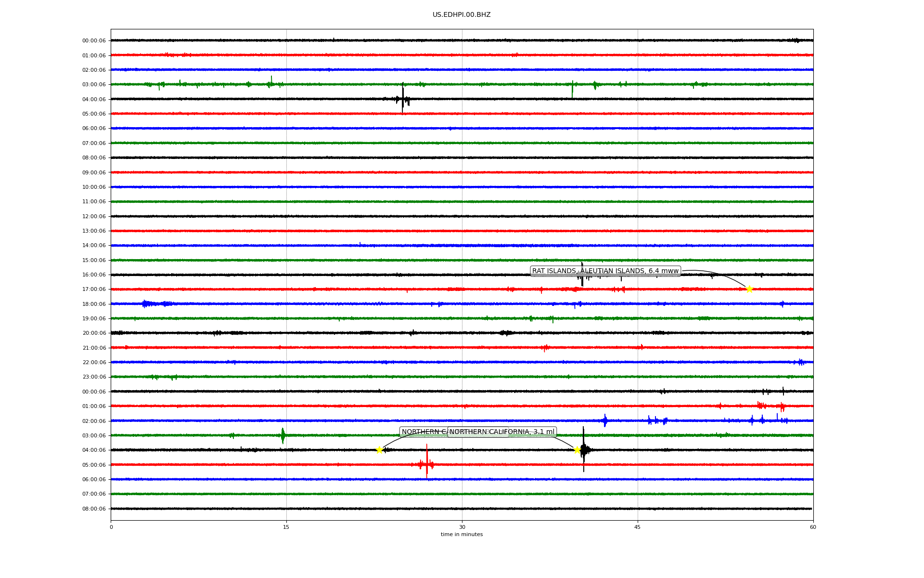Click the 20:00:06 time row label
This screenshot has width=924, height=578.
click(94, 333)
